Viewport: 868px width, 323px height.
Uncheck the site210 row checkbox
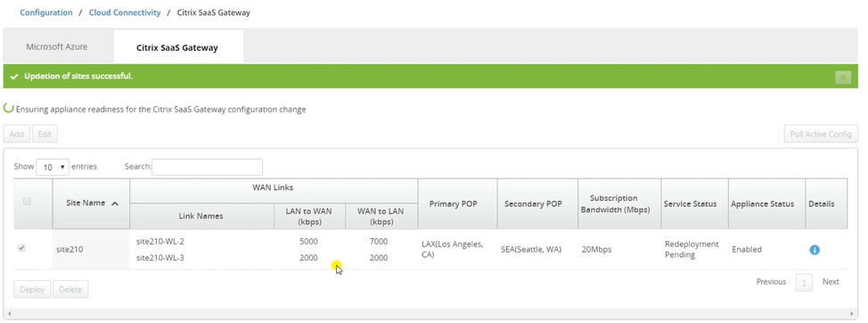point(21,248)
